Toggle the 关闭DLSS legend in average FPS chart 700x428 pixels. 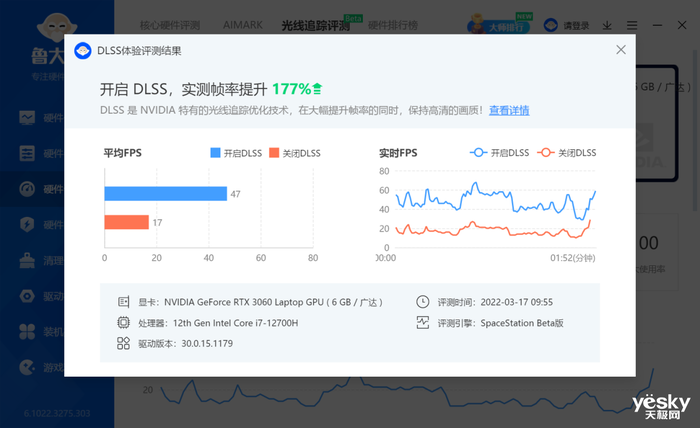[x=295, y=153]
